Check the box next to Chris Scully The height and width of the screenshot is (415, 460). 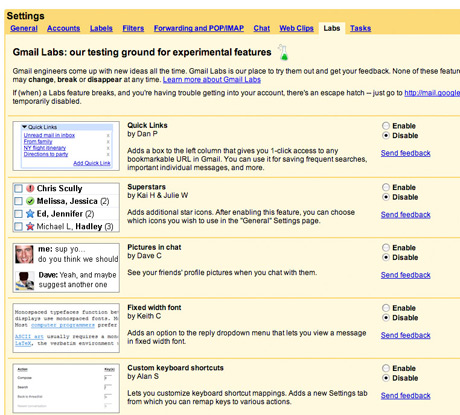[19, 189]
